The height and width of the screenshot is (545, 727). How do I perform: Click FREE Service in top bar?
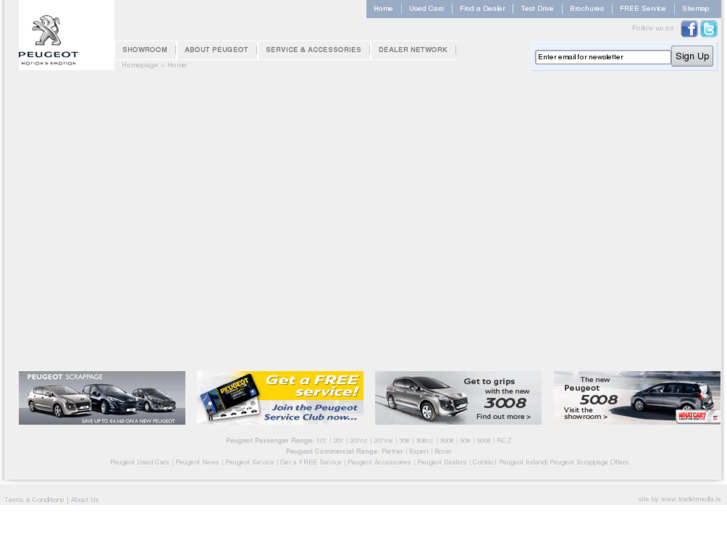[642, 8]
